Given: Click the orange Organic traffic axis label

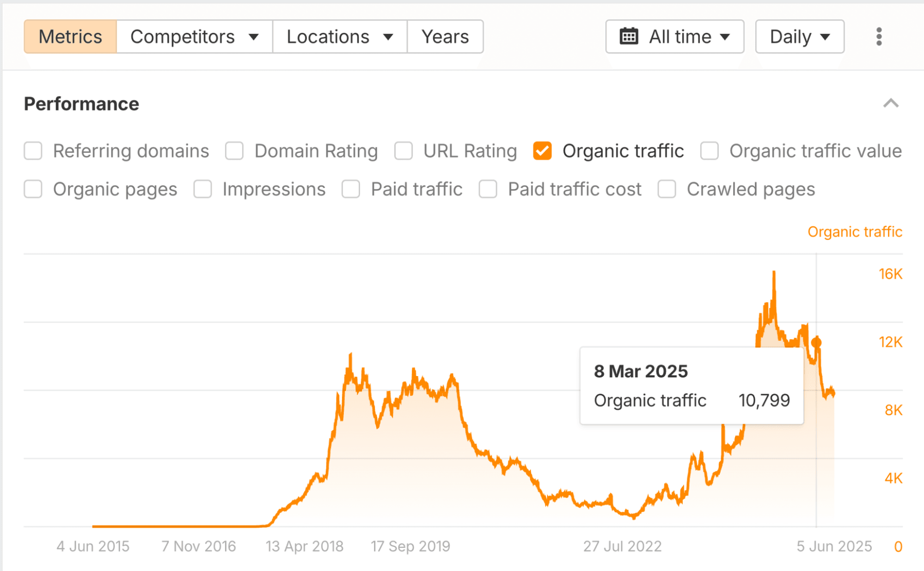Looking at the screenshot, I should point(855,232).
